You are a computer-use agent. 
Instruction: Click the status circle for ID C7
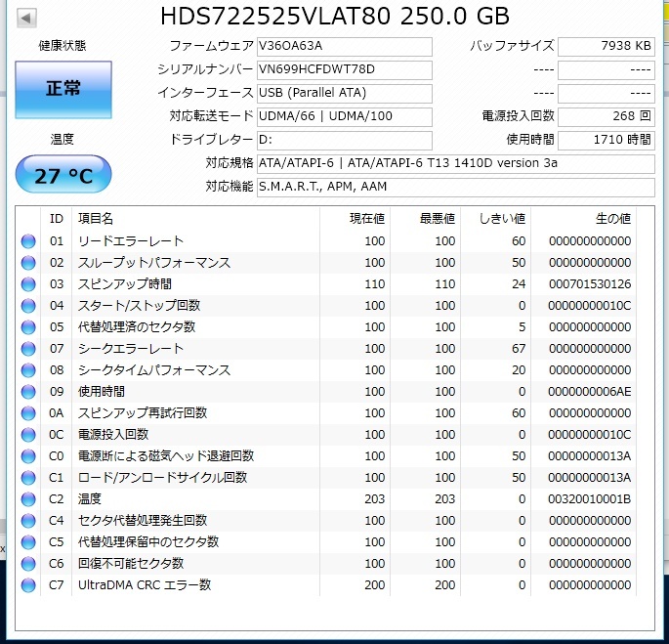pyautogui.click(x=28, y=585)
